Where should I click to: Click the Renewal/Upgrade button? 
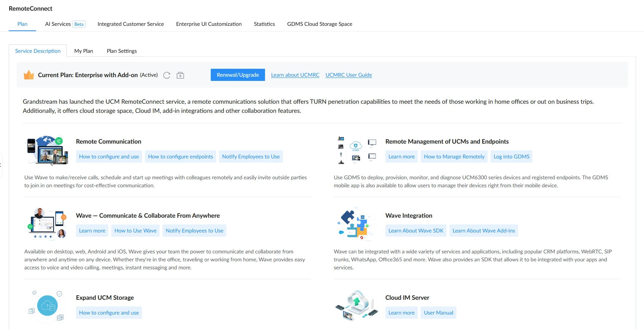pyautogui.click(x=238, y=75)
